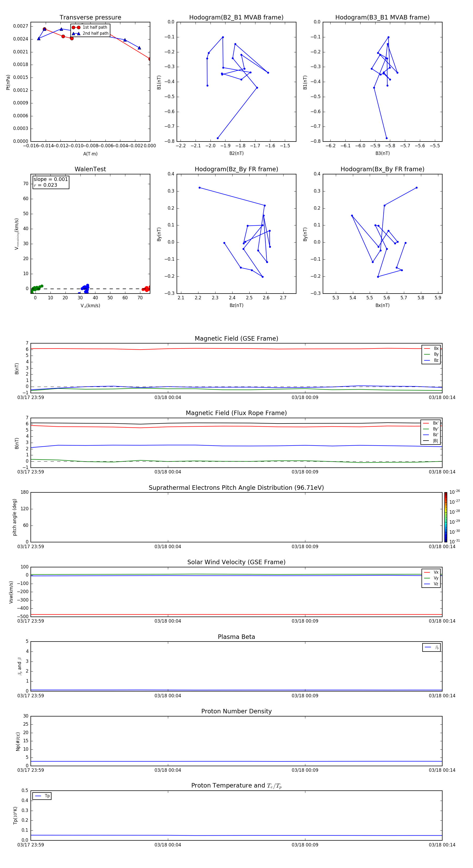Click the top-right data point in Bx_By hodogram

coord(417,188)
